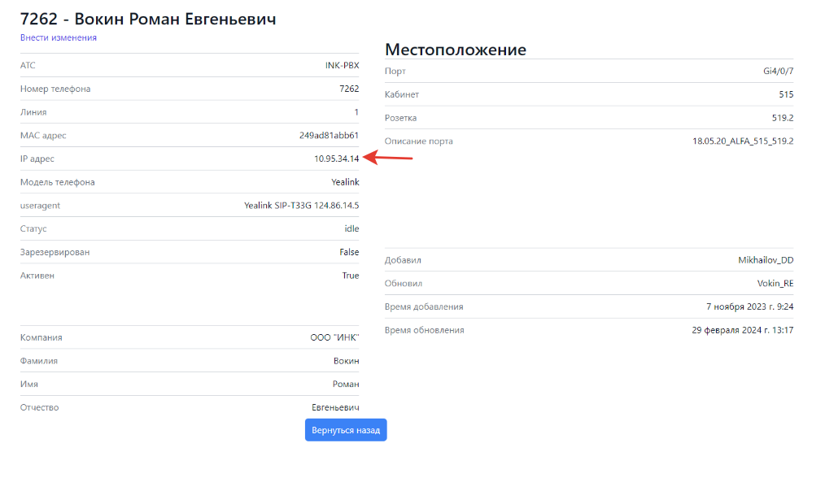Select the phone number value 7262

tap(349, 89)
